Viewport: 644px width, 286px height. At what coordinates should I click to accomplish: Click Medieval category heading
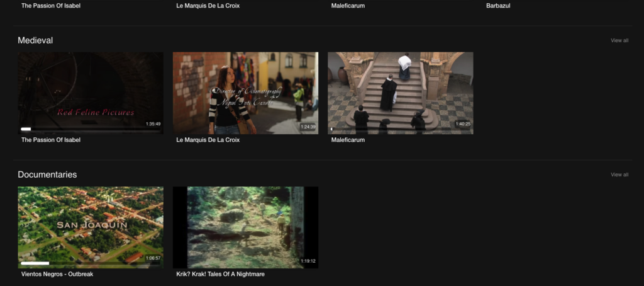click(35, 40)
